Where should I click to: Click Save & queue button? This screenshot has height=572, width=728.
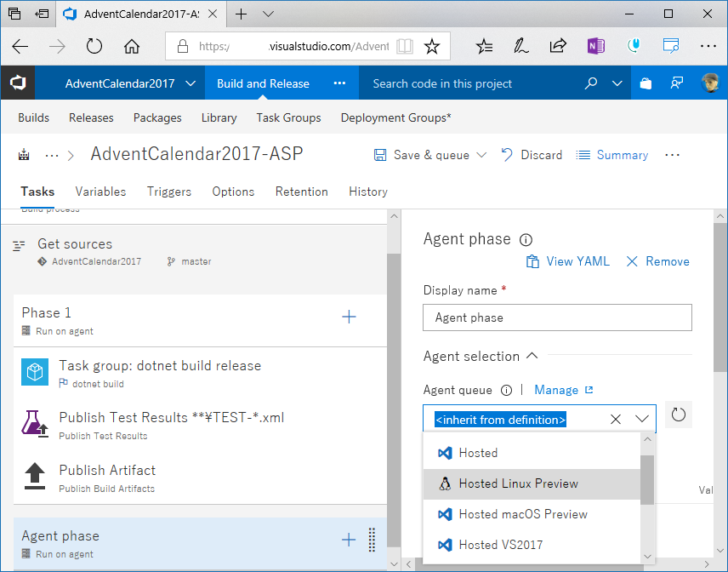422,155
